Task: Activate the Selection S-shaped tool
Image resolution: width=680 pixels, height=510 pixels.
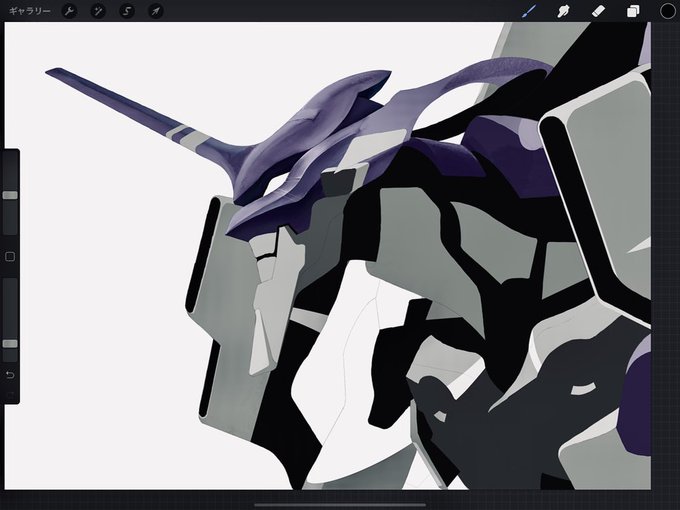Action: pyautogui.click(x=127, y=11)
